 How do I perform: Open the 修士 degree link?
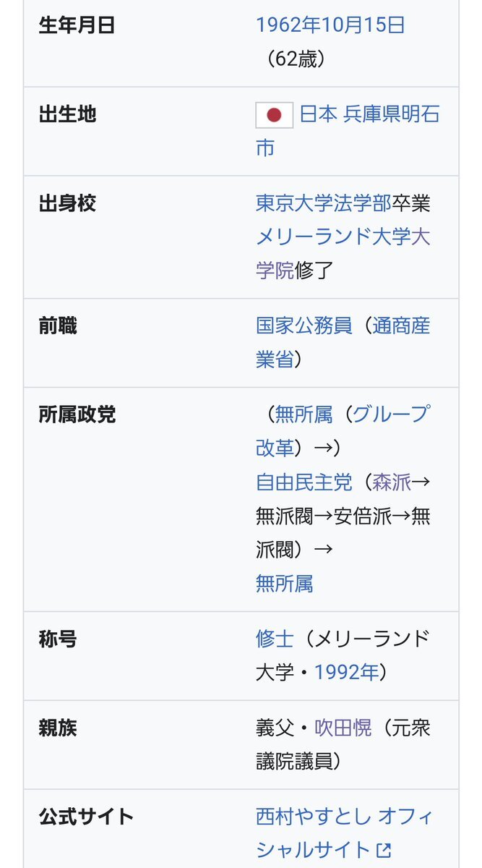(275, 639)
